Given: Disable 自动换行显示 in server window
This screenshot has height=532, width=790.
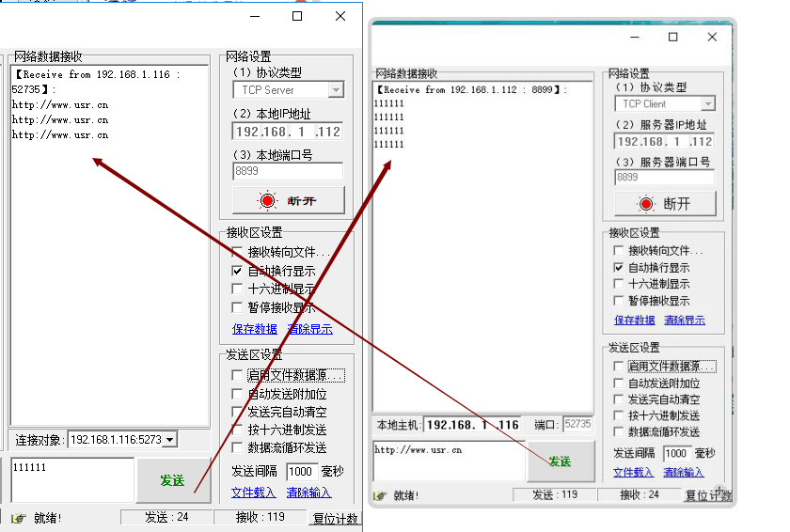Looking at the screenshot, I should (x=238, y=271).
